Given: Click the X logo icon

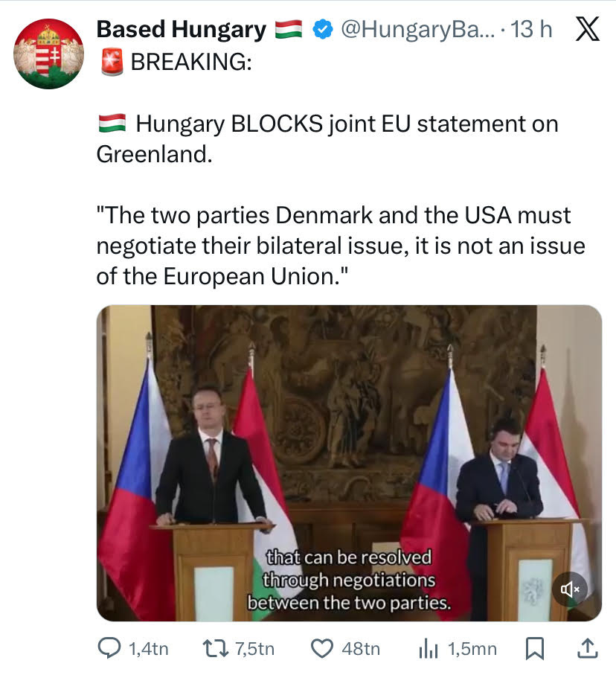Looking at the screenshot, I should (587, 29).
